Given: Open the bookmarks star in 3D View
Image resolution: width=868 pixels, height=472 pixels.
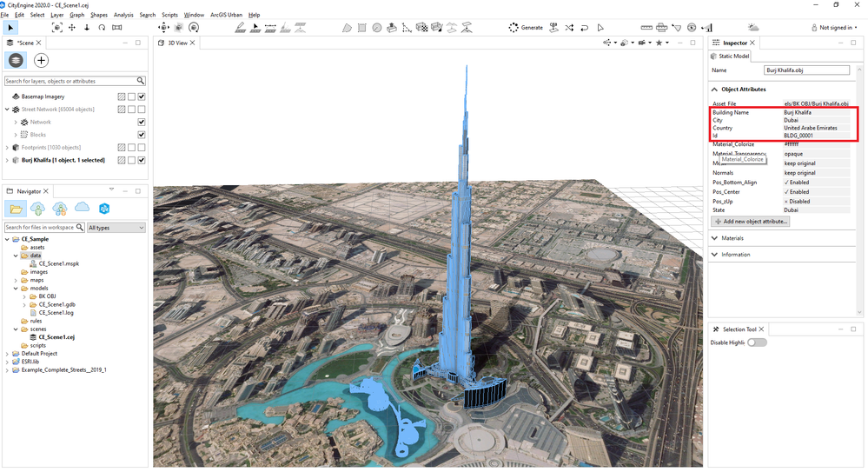Looking at the screenshot, I should (659, 43).
